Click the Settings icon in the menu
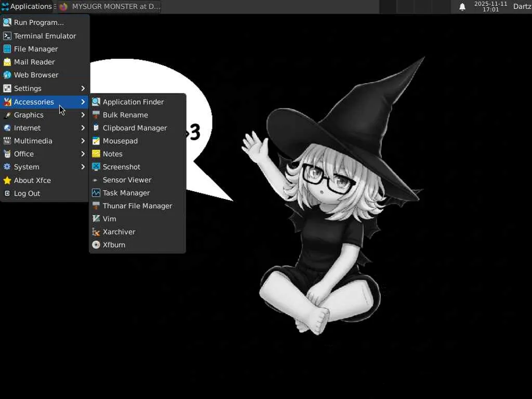Screen dimensions: 532x399 click(7, 88)
